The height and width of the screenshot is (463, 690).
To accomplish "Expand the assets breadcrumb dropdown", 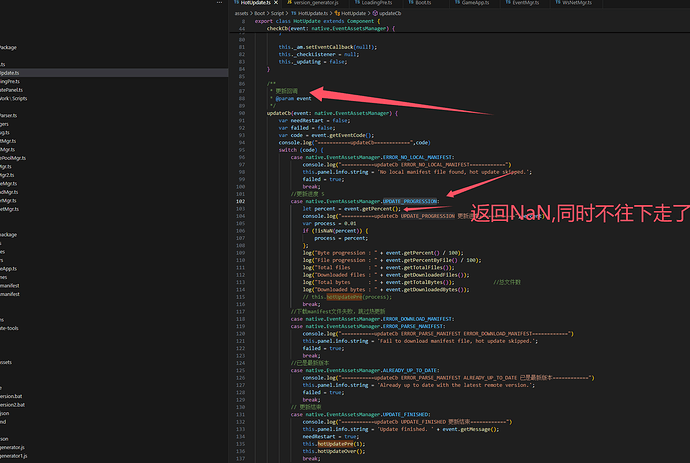I will [242, 13].
